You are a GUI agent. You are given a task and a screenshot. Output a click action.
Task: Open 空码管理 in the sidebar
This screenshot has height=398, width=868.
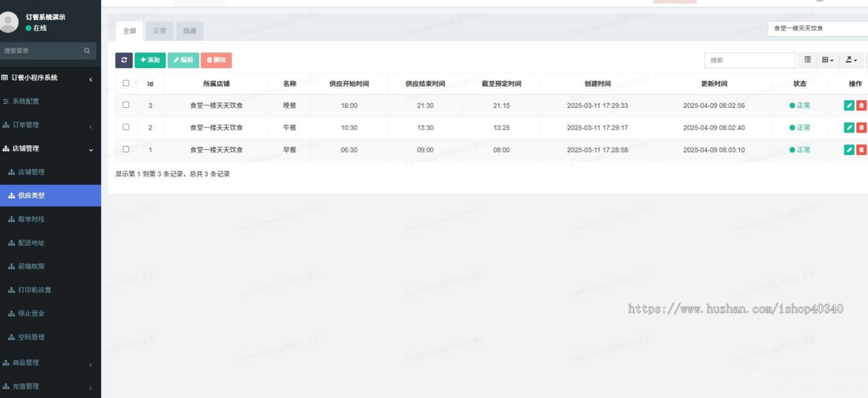(51, 337)
